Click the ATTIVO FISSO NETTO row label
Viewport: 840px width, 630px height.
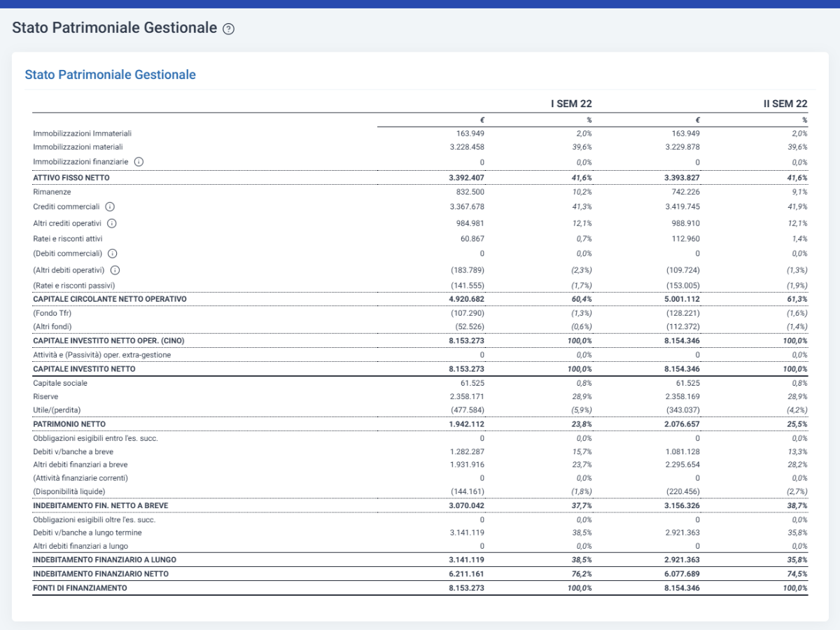point(71,178)
